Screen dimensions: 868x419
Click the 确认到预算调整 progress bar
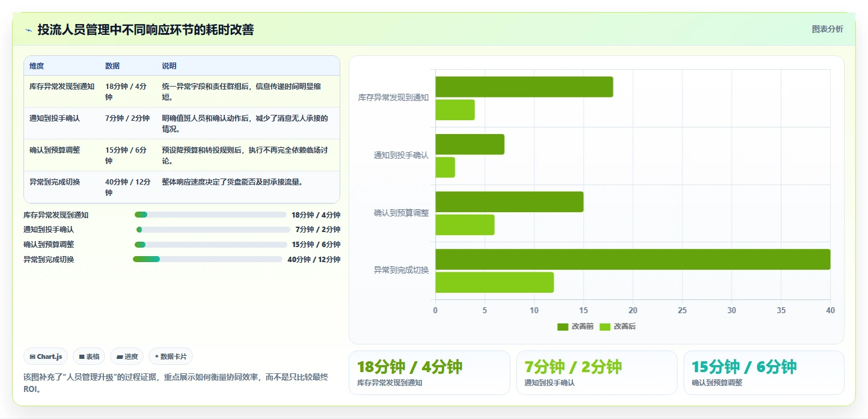pos(211,245)
